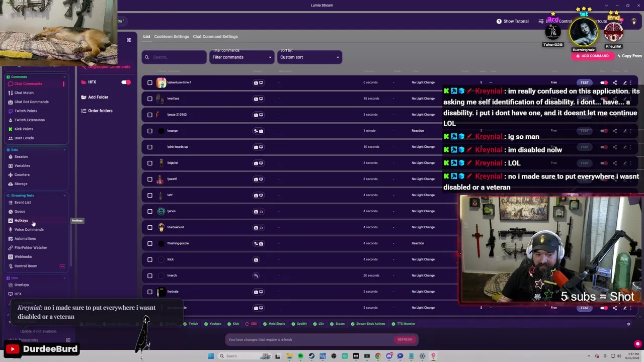Check the !warface command checkbox
The width and height of the screenshot is (644, 362).
tap(149, 99)
